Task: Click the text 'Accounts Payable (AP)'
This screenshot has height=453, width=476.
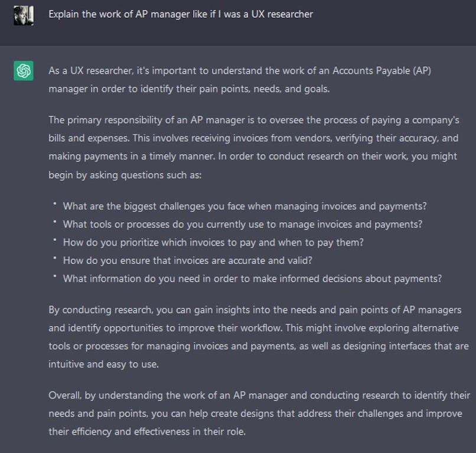Action: pyautogui.click(x=382, y=71)
